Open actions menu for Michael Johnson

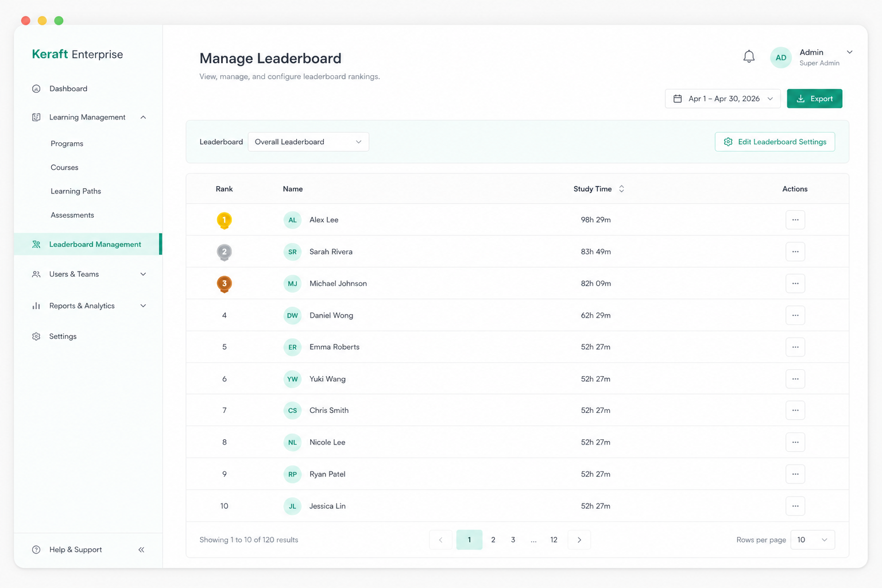[x=795, y=284]
